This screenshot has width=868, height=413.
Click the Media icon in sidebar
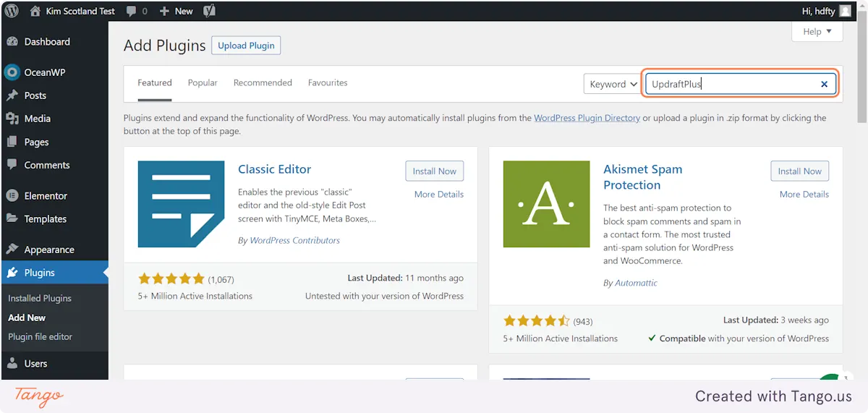[x=12, y=119]
